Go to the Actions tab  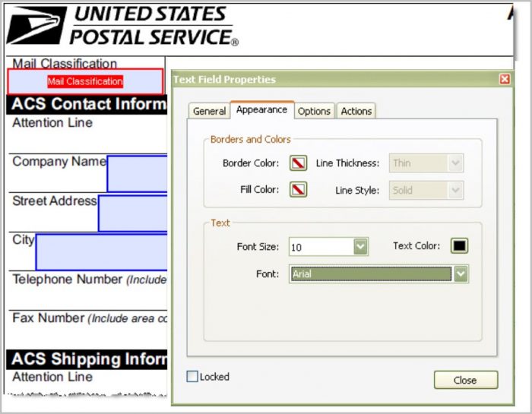356,111
